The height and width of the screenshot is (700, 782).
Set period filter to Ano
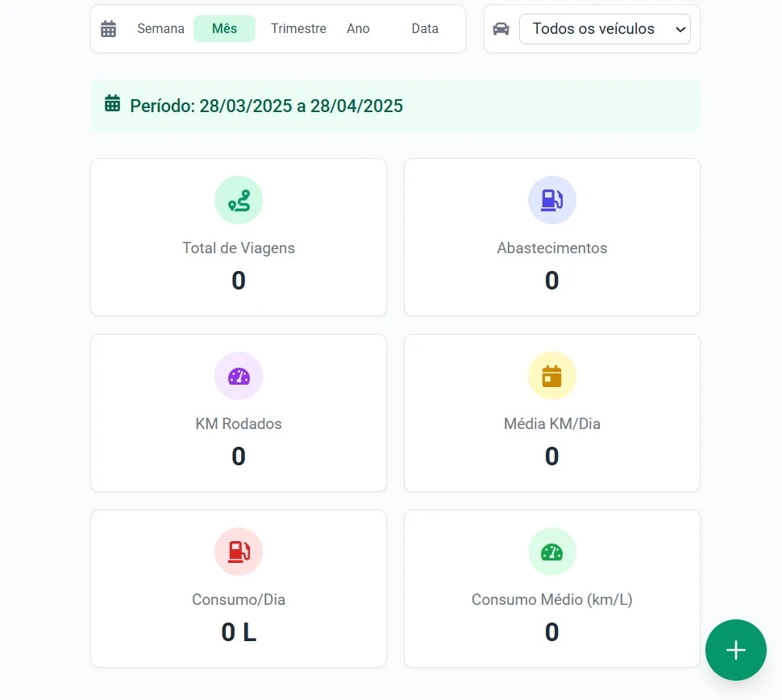[x=358, y=29]
